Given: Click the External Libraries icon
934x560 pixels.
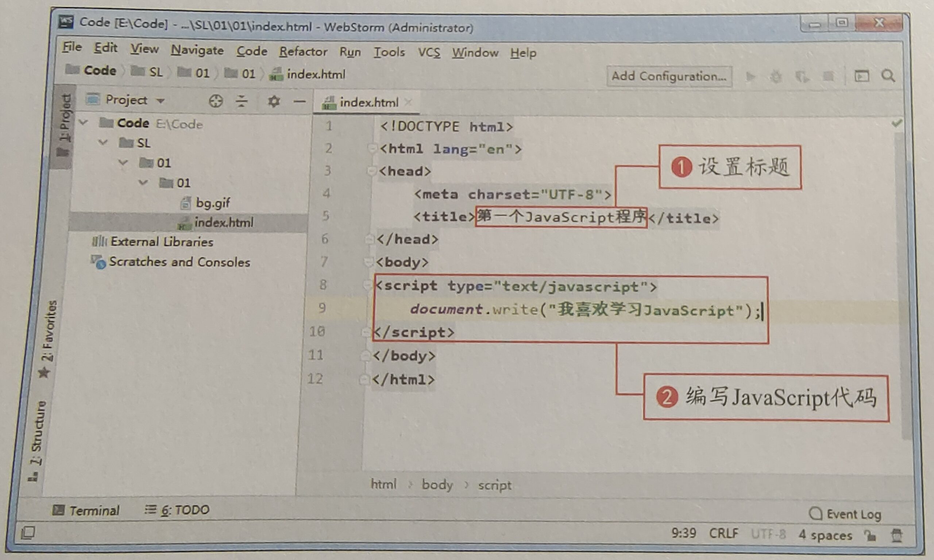Looking at the screenshot, I should click(x=99, y=241).
